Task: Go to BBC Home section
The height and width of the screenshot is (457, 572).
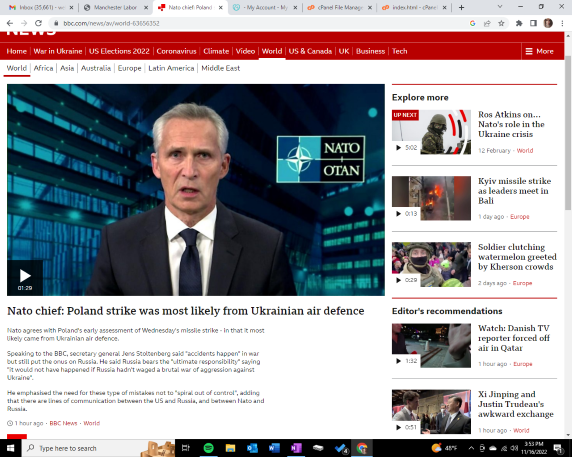Action: pyautogui.click(x=16, y=51)
